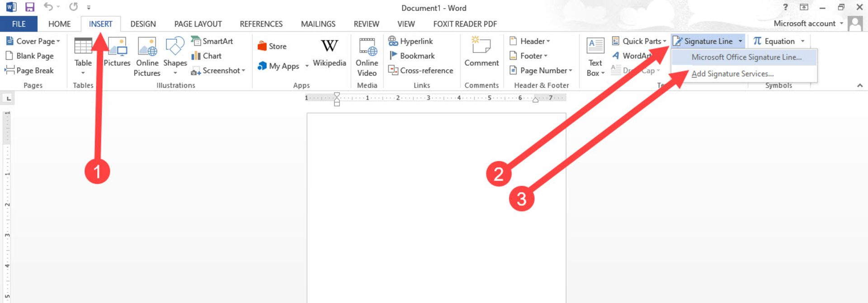Image resolution: width=868 pixels, height=303 pixels.
Task: Click the Pictures button in Illustrations
Action: tap(117, 52)
